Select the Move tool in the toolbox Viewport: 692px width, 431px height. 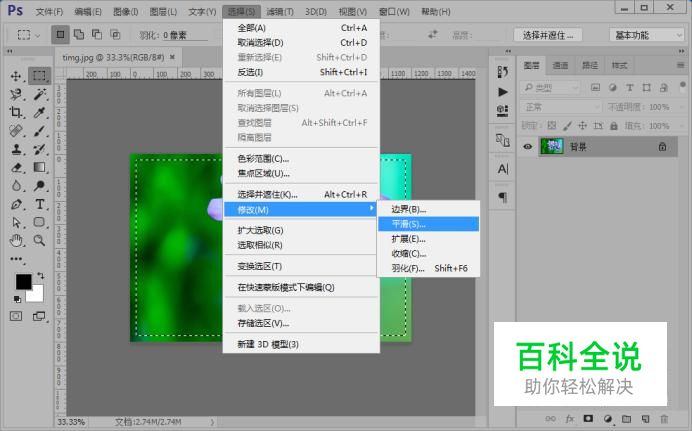(16, 76)
